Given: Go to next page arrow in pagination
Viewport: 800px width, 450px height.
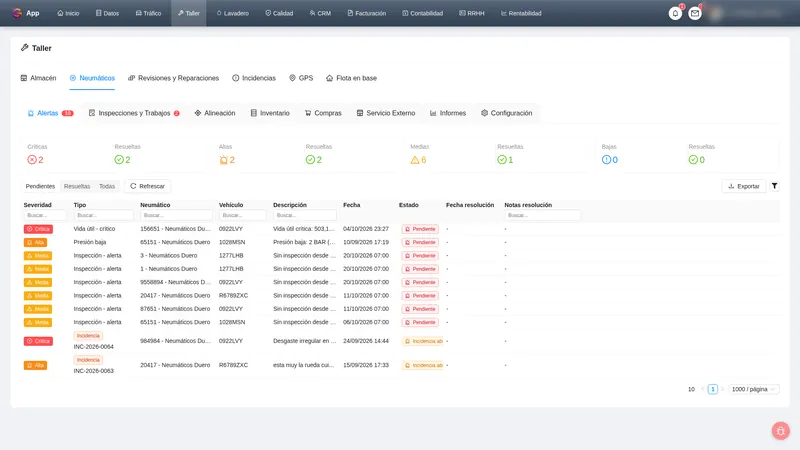Looking at the screenshot, I should click(722, 389).
